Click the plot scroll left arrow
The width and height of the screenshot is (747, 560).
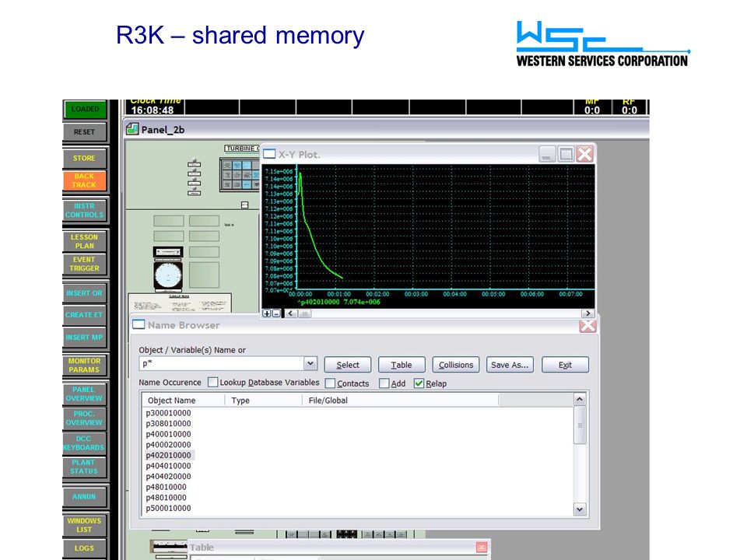tap(290, 313)
